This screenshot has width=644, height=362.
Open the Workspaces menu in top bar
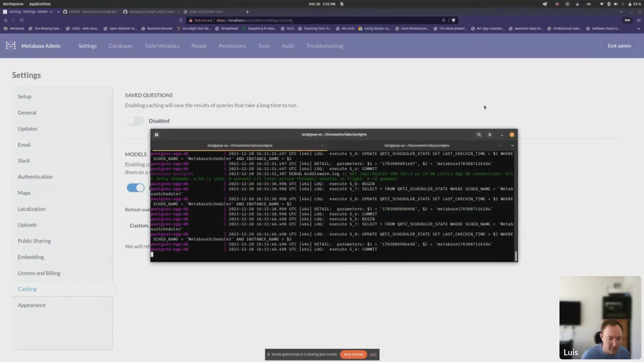coord(13,4)
